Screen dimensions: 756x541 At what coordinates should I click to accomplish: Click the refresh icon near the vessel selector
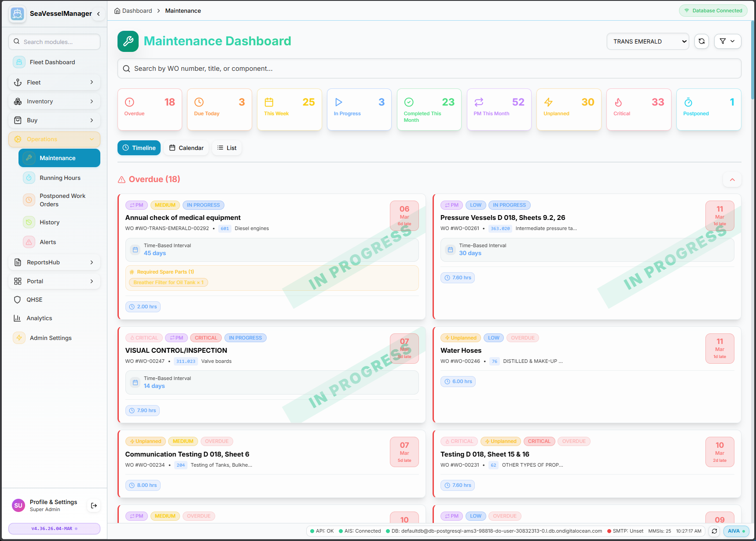pyautogui.click(x=701, y=41)
